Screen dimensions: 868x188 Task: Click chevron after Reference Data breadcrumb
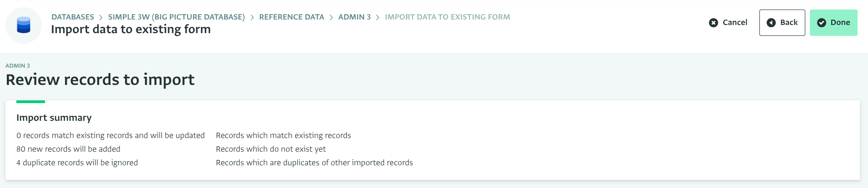click(331, 17)
